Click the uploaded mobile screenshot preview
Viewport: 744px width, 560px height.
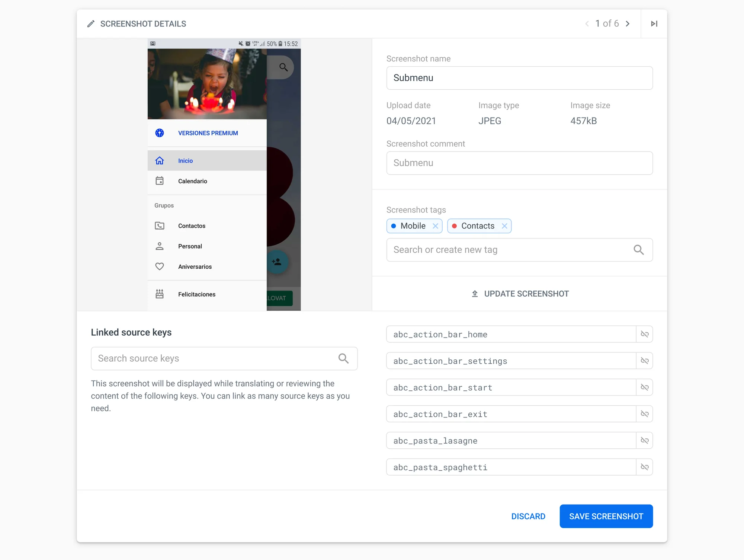point(224,174)
